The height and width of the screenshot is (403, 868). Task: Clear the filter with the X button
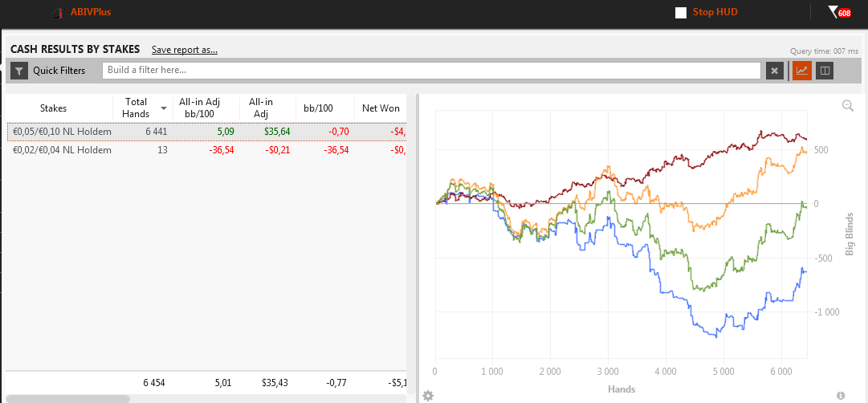774,71
